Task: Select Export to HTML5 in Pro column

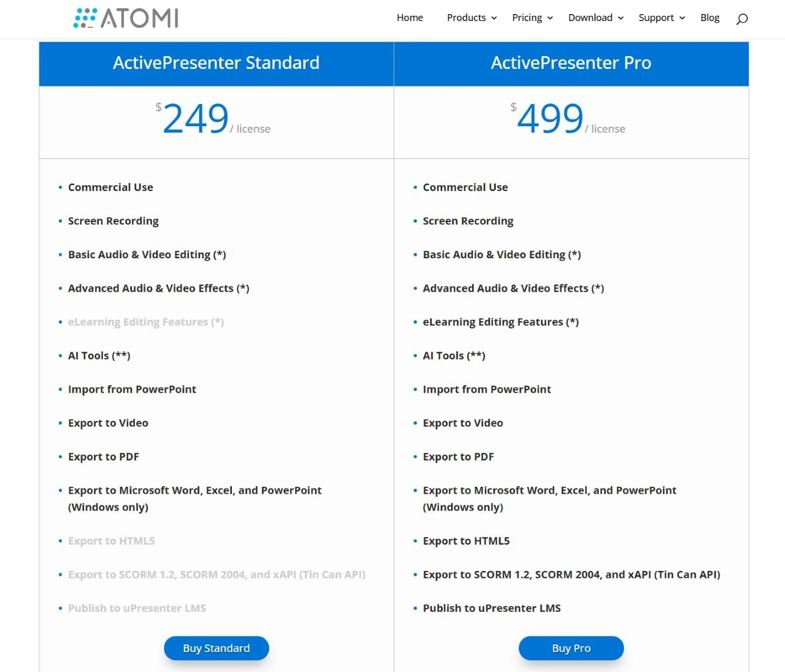Action: [x=466, y=541]
